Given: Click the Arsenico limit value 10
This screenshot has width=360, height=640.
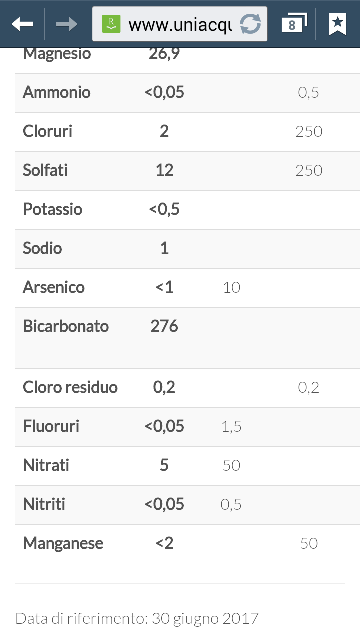Looking at the screenshot, I should click(231, 288).
